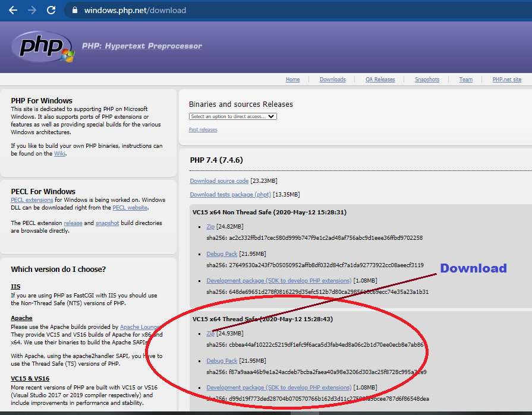
Task: Click the Past releases link
Action: [203, 129]
